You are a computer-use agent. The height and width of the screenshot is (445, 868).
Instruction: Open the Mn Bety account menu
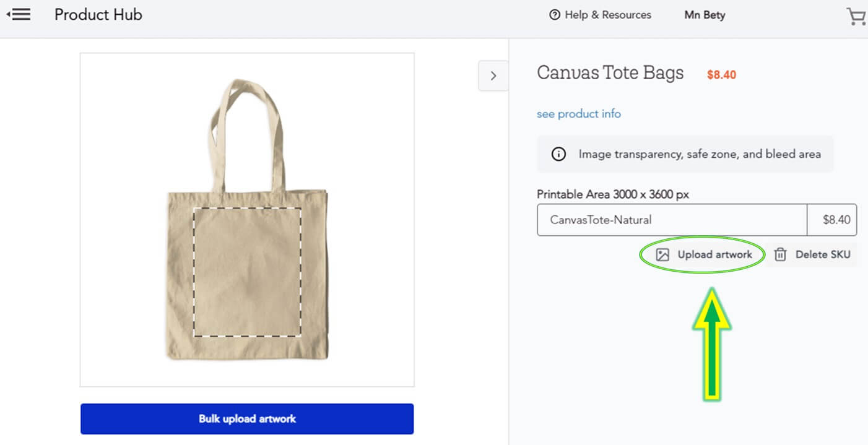(705, 15)
